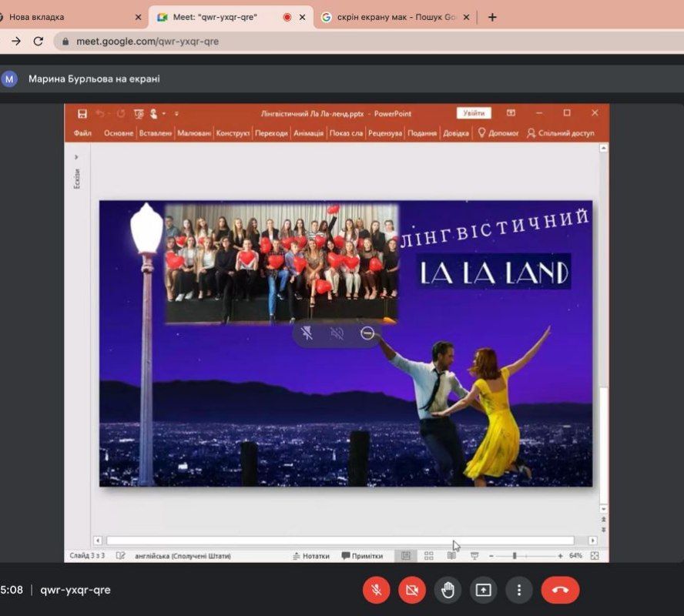The image size is (684, 616).
Task: Click the Увійти sign-in button
Action: pyautogui.click(x=474, y=113)
